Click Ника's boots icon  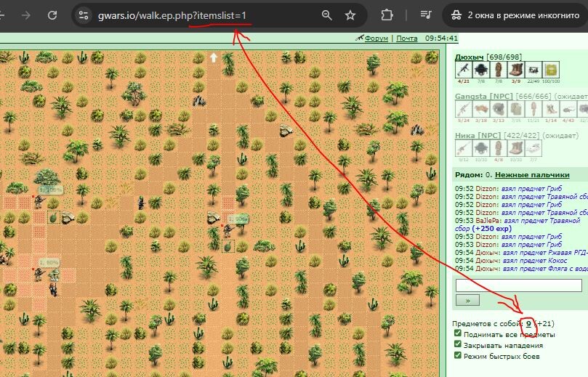coord(515,148)
